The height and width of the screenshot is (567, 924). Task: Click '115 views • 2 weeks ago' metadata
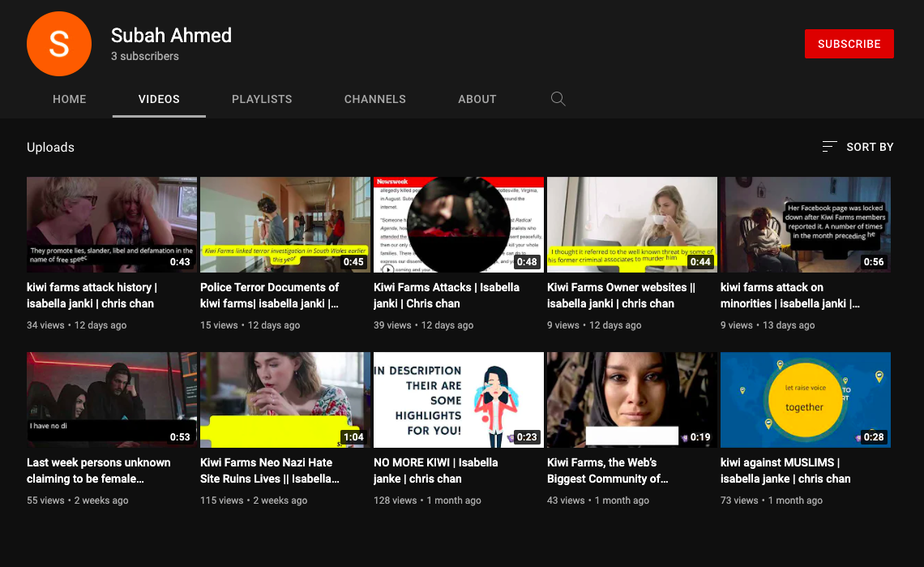254,500
